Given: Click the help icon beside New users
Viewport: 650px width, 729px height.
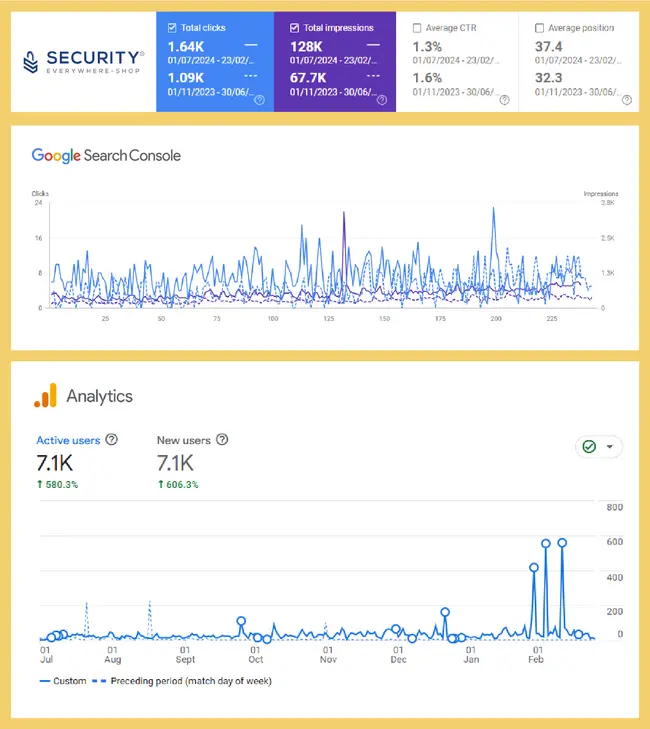Looking at the screenshot, I should click(x=222, y=439).
